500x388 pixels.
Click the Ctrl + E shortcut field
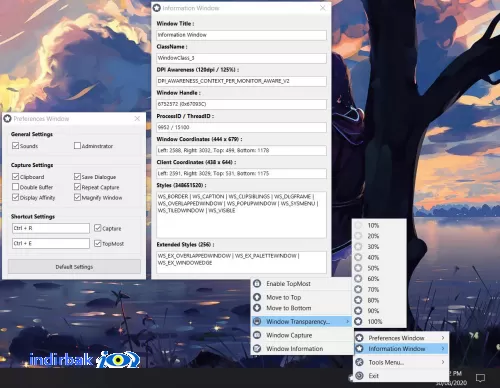[51, 243]
